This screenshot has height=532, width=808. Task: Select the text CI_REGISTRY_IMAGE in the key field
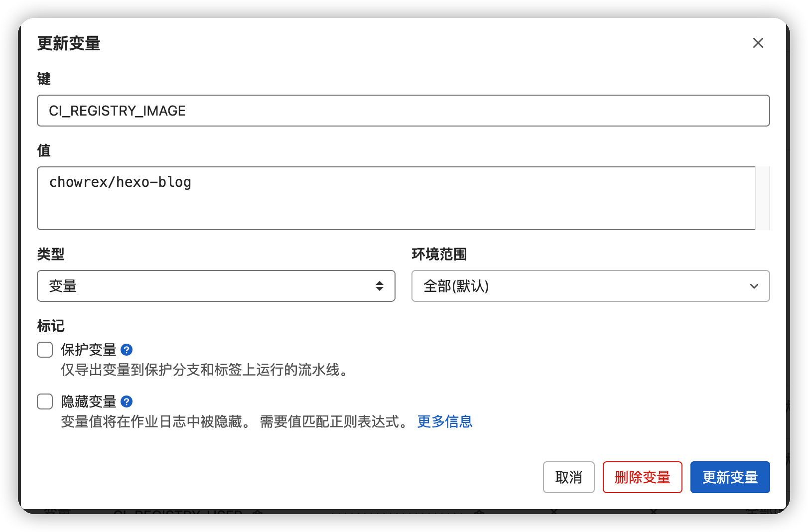coord(118,111)
